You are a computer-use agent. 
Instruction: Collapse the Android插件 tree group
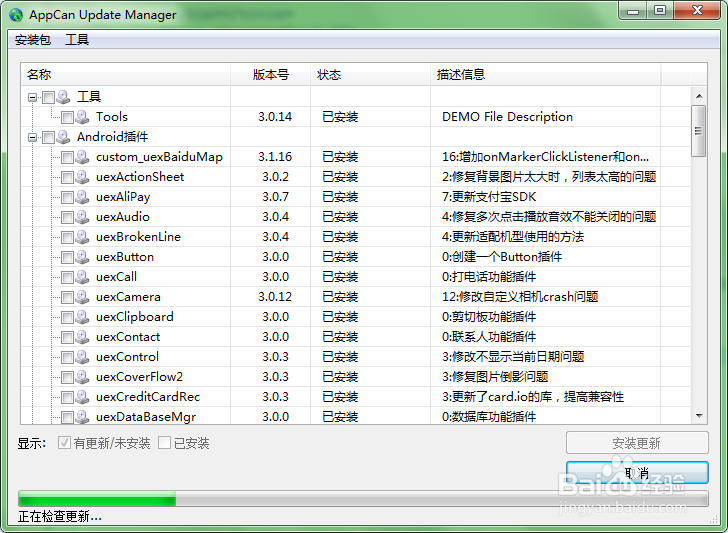pyautogui.click(x=32, y=137)
